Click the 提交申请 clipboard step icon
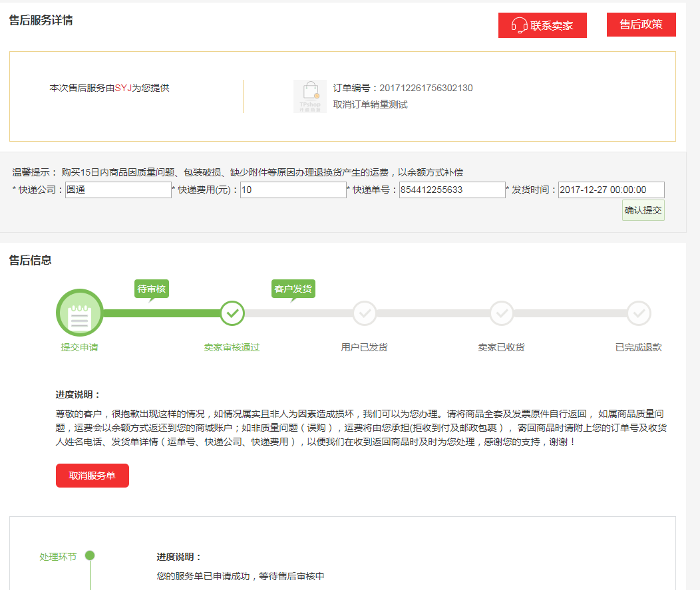This screenshot has width=700, height=590. coord(80,313)
